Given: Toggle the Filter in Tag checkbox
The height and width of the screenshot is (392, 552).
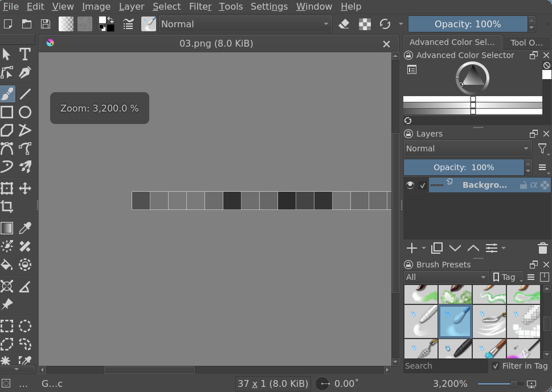Looking at the screenshot, I should pyautogui.click(x=496, y=366).
